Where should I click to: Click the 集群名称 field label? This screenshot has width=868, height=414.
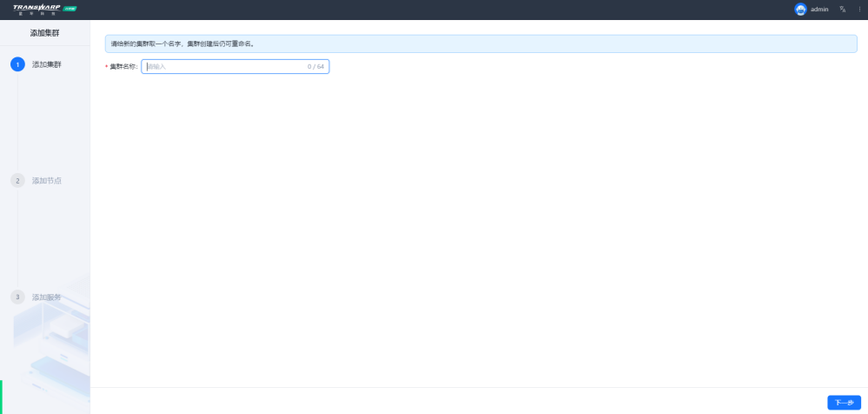123,66
